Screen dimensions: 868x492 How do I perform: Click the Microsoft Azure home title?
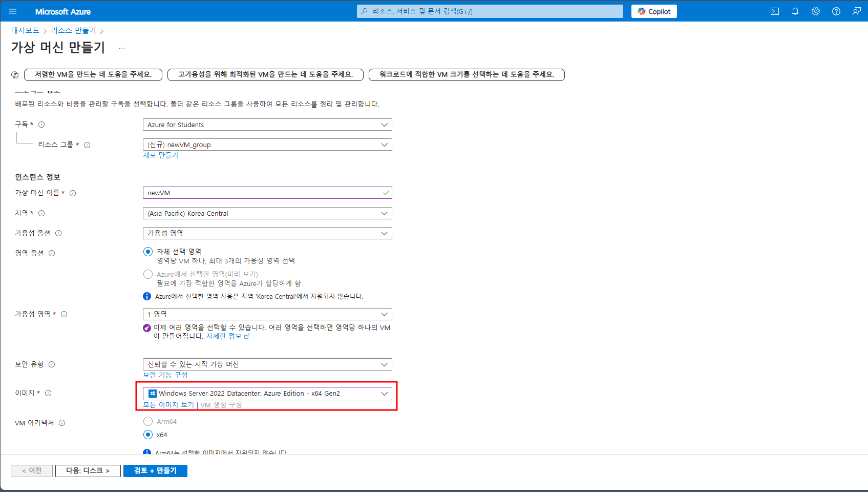pos(63,11)
